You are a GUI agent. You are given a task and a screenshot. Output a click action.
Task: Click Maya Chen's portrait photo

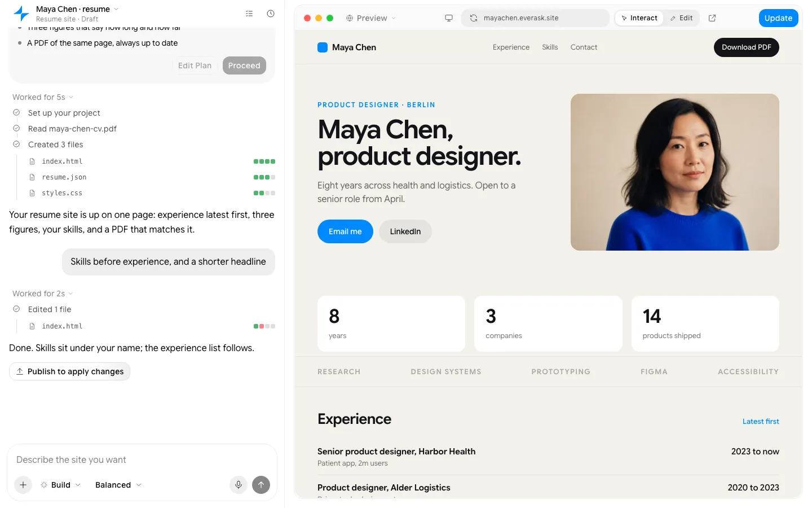(x=675, y=172)
